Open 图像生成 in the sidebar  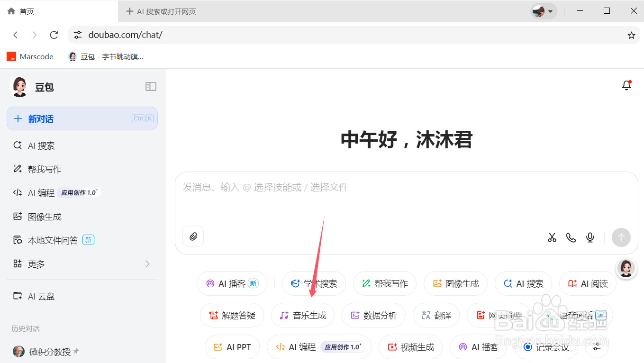pyautogui.click(x=82, y=217)
